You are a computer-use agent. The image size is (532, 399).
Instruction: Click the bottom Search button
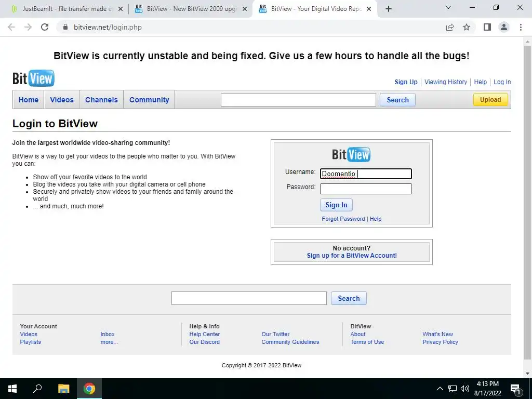349,298
